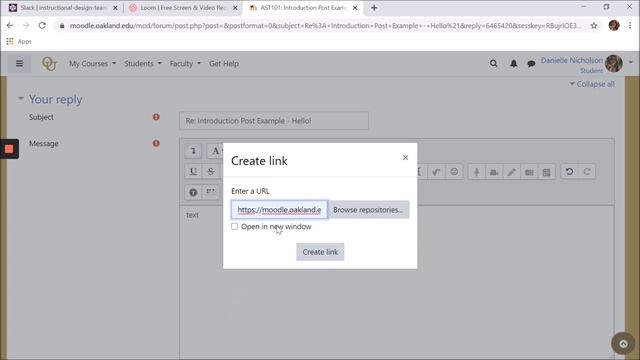
Task: Focus the Enter a URL field
Action: click(x=279, y=210)
